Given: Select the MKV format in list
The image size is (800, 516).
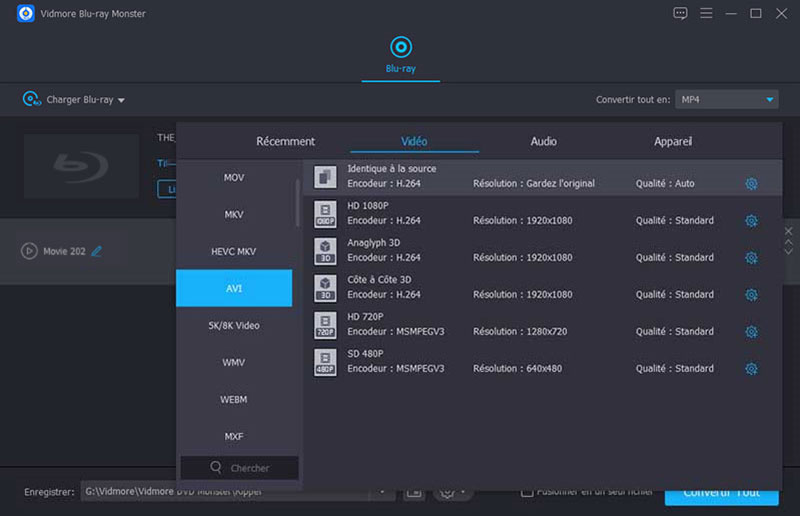Looking at the screenshot, I should tap(234, 214).
